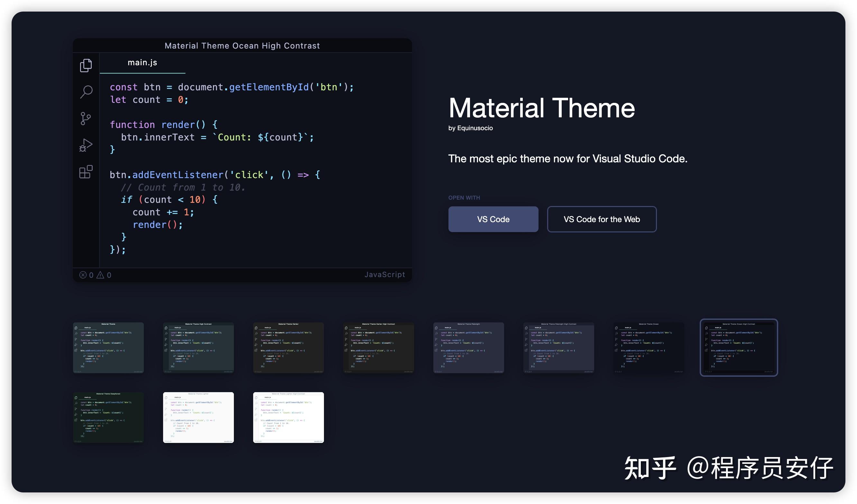Click the Equinusocio author link
The height and width of the screenshot is (504, 857).
475,128
